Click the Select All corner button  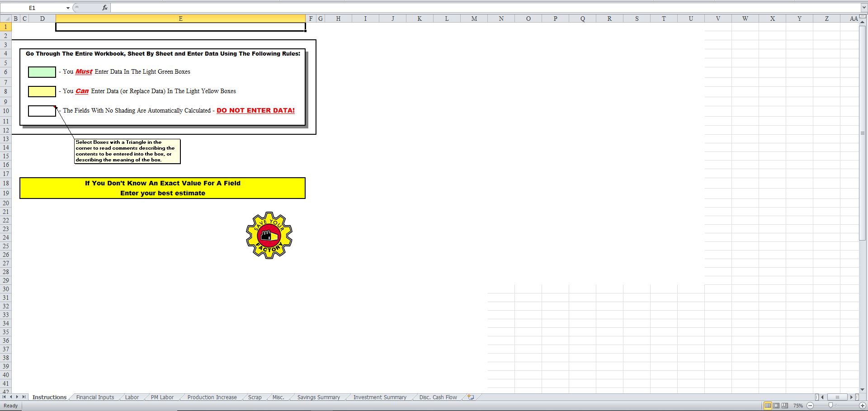5,19
